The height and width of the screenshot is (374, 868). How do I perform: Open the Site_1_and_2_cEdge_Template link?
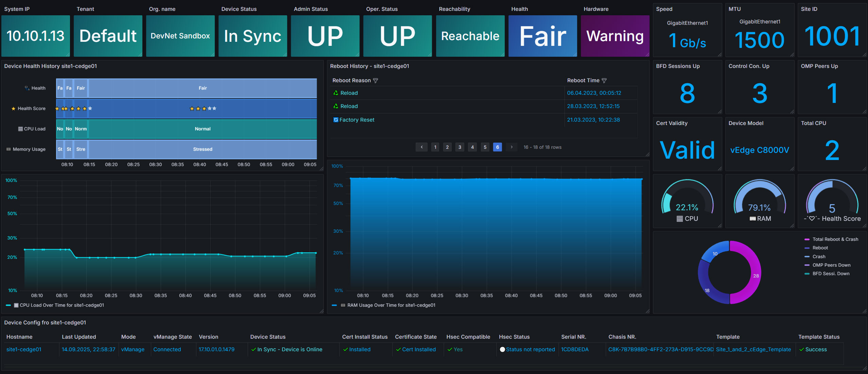pyautogui.click(x=753, y=350)
